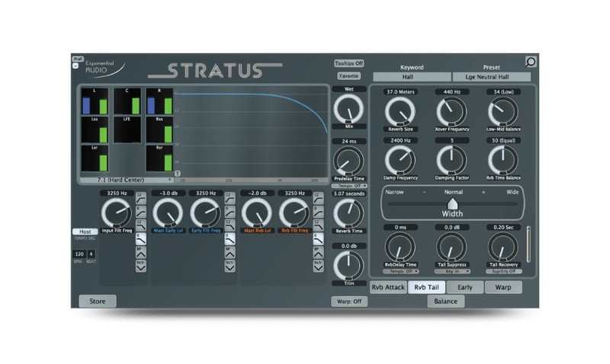Click the Rvb Filt Freq knob
The height and width of the screenshot is (364, 610).
[x=294, y=213]
